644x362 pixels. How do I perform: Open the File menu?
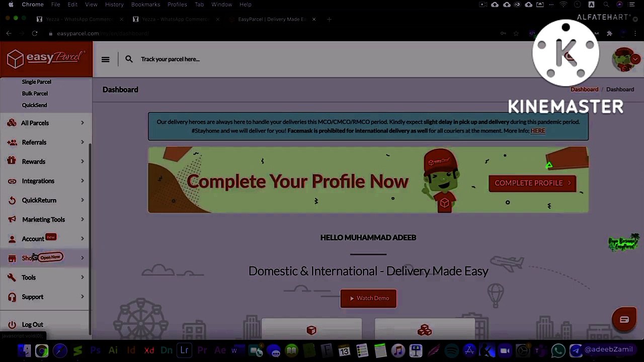(x=55, y=5)
